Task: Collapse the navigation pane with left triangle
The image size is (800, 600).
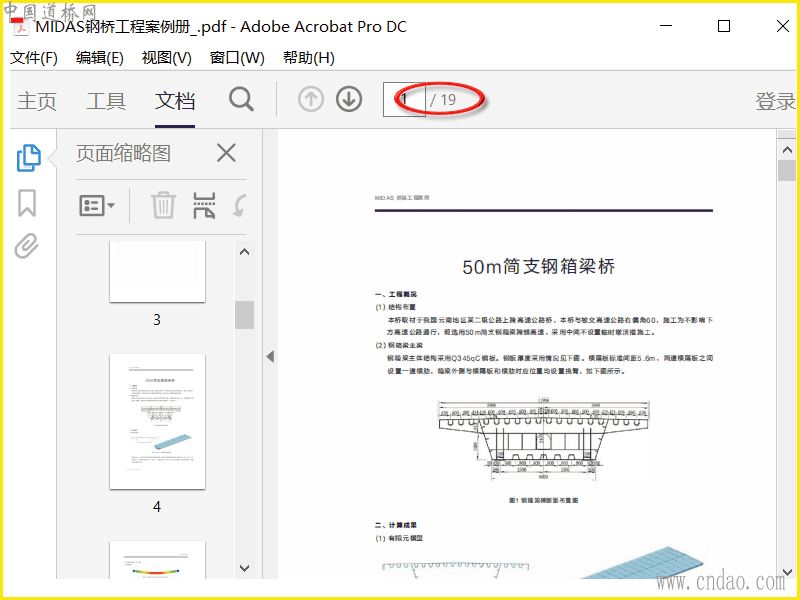Action: point(270,357)
